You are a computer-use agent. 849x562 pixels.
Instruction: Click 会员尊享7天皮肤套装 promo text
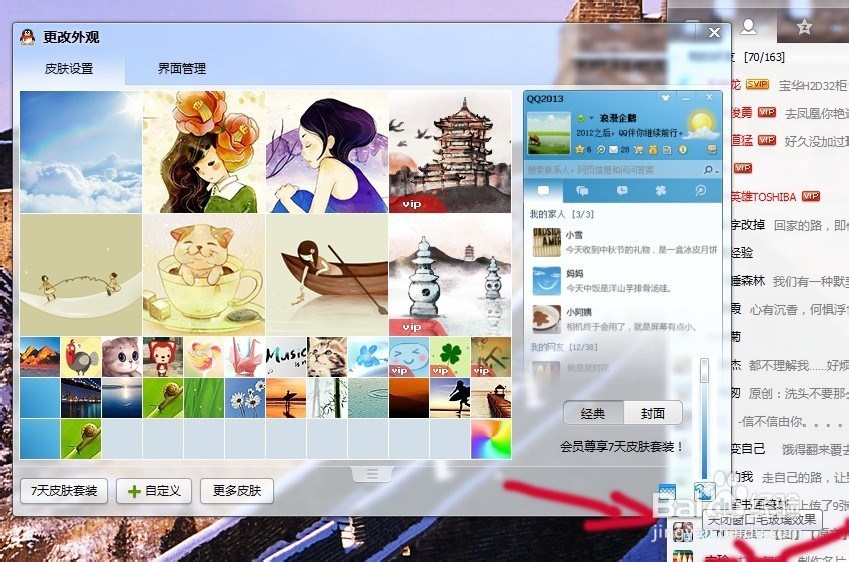point(622,447)
